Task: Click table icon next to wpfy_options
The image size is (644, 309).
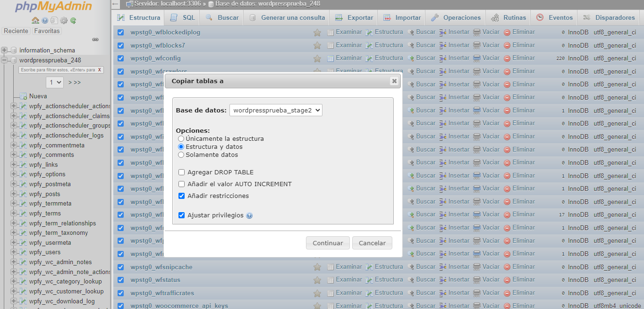Action: click(x=23, y=174)
